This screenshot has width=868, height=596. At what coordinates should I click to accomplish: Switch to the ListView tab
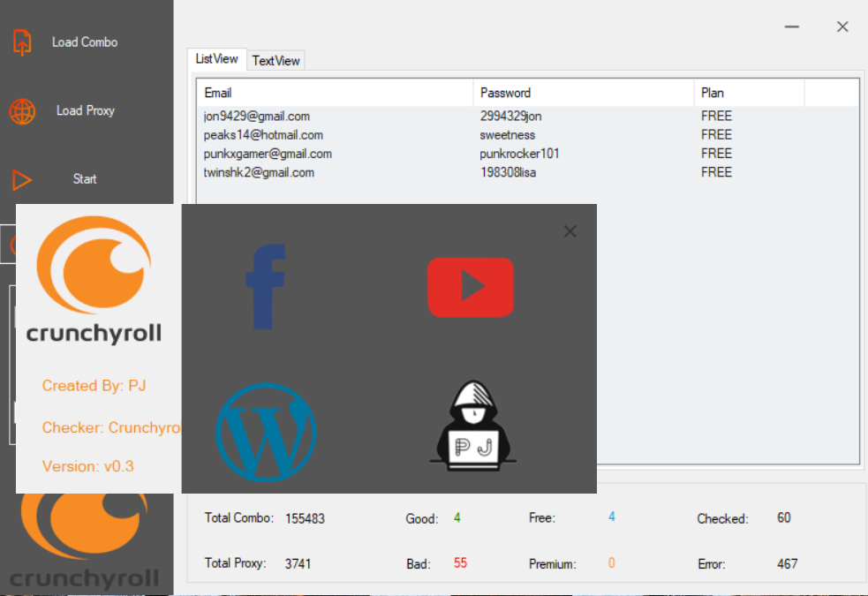pyautogui.click(x=216, y=59)
